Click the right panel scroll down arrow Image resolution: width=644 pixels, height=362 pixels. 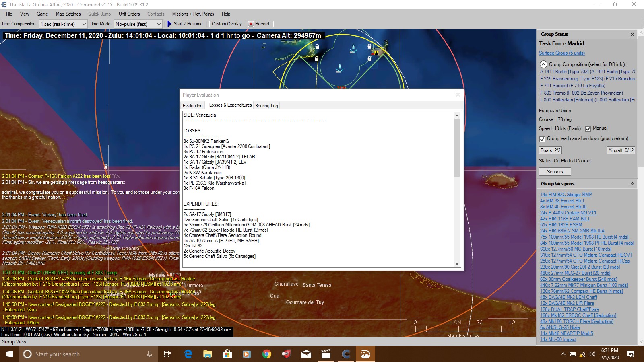tap(641, 341)
